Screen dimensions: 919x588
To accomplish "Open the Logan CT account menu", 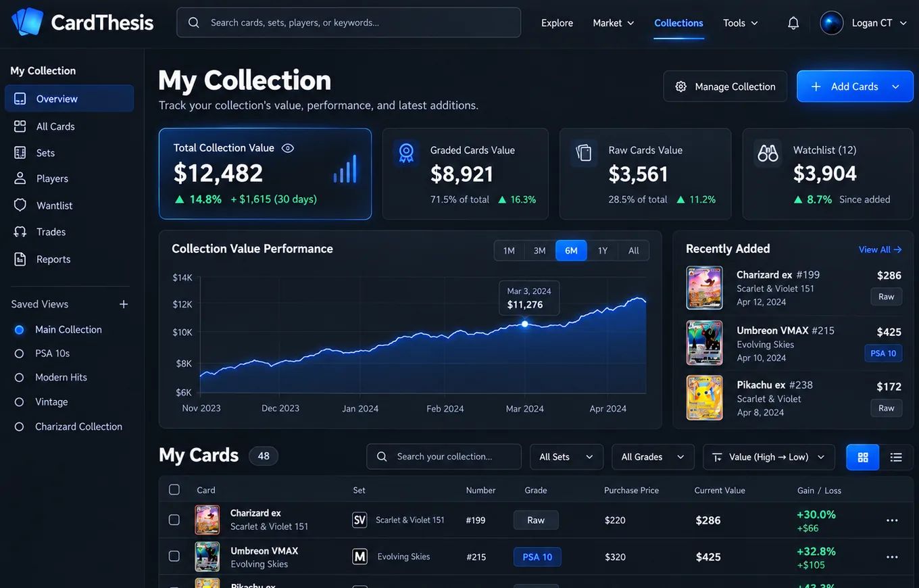I will (864, 23).
